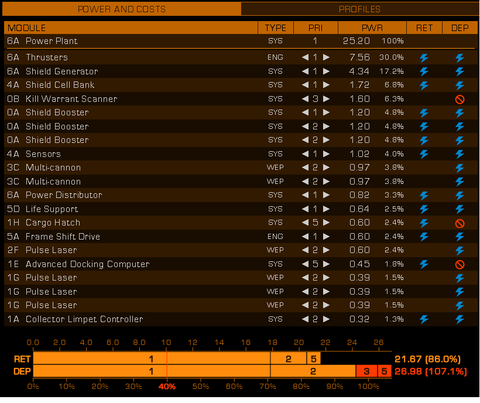Toggle Shield Cell Bank retracted power icon
This screenshot has height=403, width=480.
point(424,86)
